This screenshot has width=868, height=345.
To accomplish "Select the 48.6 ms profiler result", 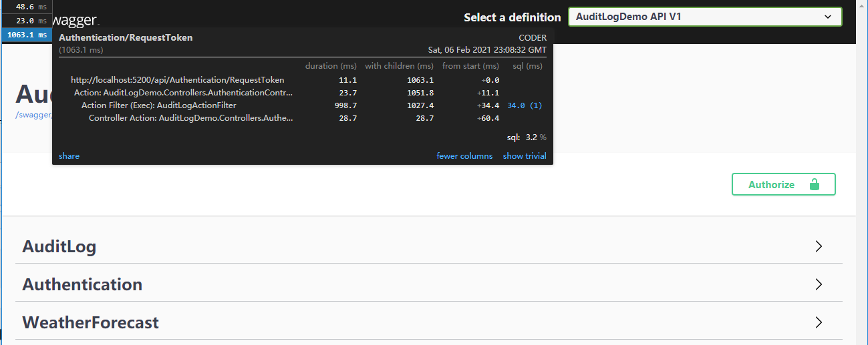I will point(27,5).
